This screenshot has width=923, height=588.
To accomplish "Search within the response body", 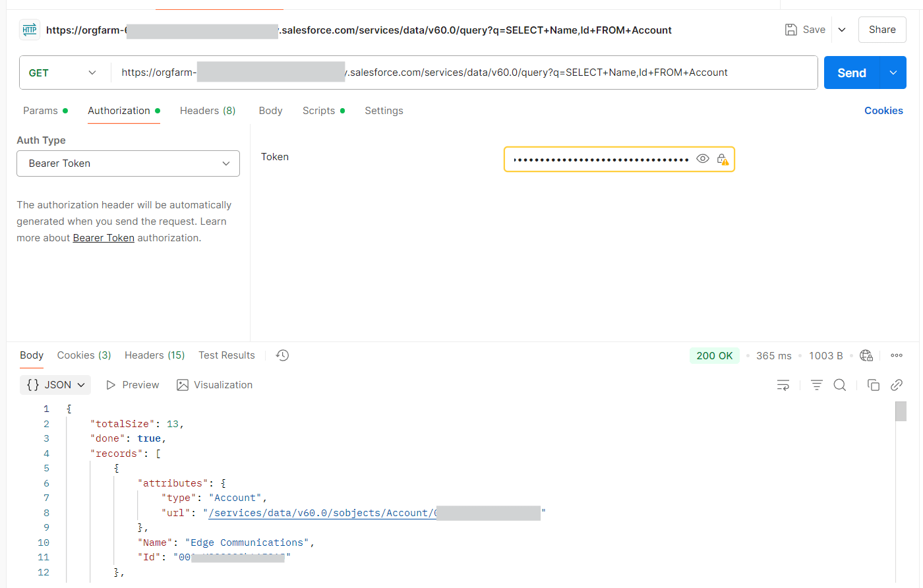I will click(839, 384).
